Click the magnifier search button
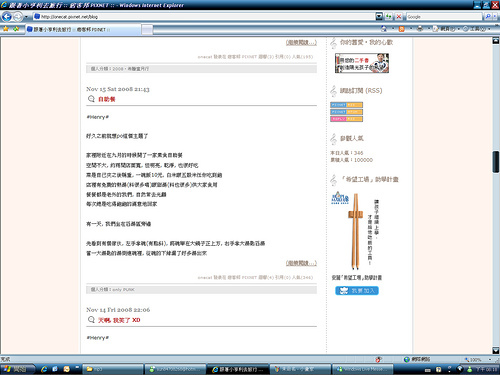This screenshot has width=500, height=375. (488, 16)
